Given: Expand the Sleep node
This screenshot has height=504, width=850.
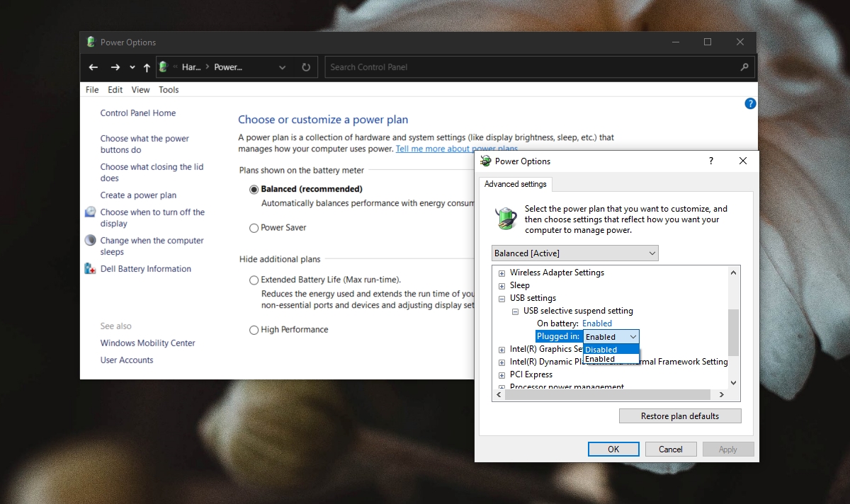Looking at the screenshot, I should tap(501, 286).
